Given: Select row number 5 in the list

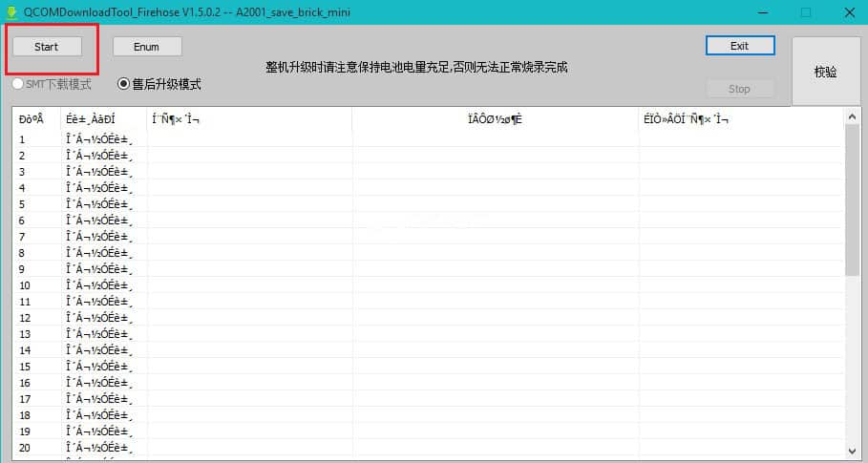Looking at the screenshot, I should click(426, 204).
